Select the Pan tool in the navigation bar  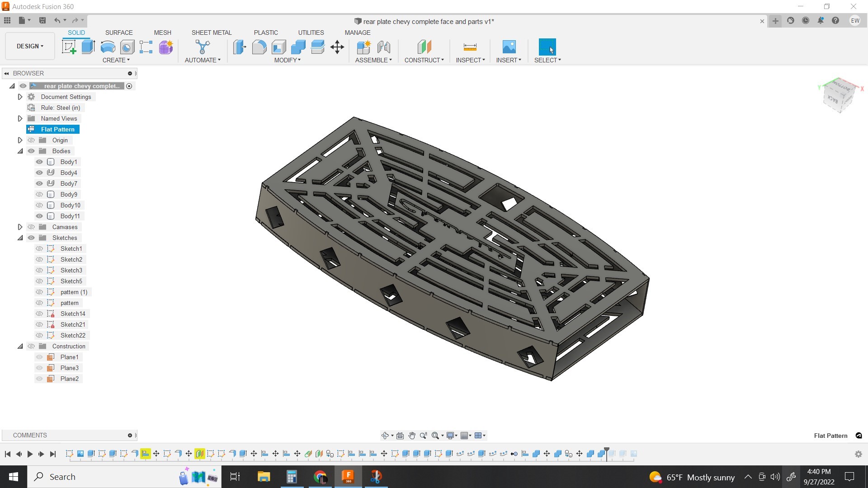tap(411, 435)
